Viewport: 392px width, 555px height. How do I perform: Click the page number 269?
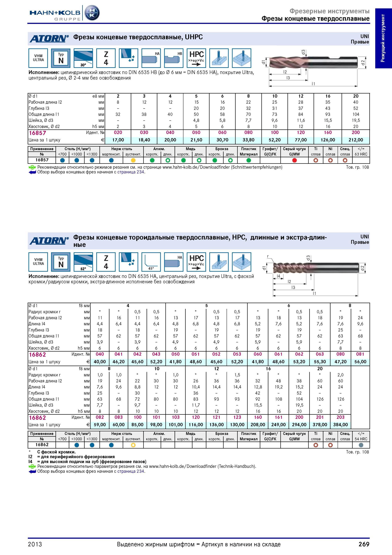[364, 544]
